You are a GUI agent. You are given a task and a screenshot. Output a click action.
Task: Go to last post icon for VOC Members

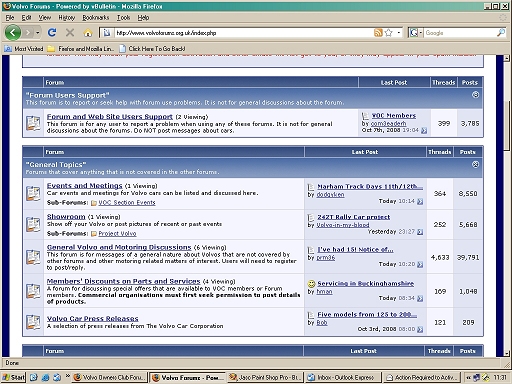pos(424,130)
